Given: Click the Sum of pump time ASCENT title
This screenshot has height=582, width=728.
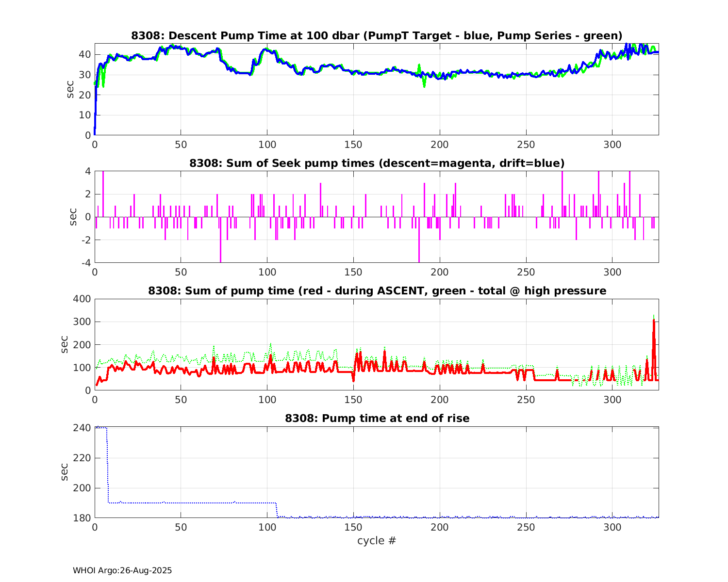Looking at the screenshot, I should click(x=377, y=291).
